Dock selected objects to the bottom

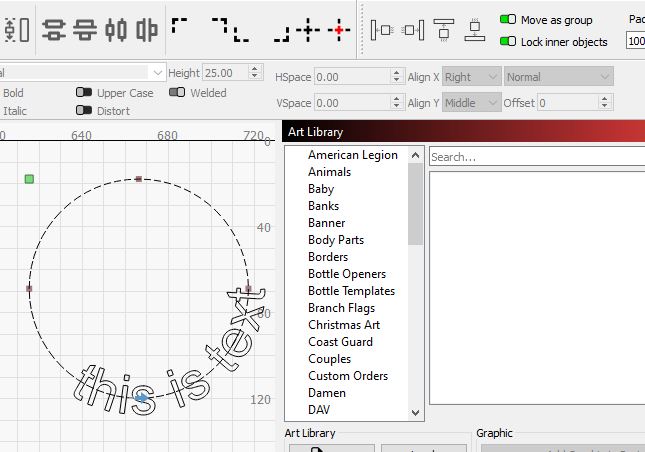pos(475,30)
